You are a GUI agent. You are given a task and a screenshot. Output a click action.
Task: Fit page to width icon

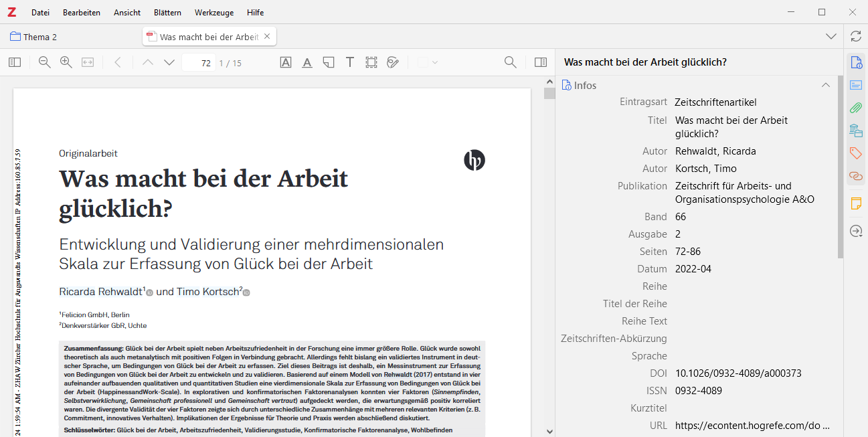coord(88,62)
